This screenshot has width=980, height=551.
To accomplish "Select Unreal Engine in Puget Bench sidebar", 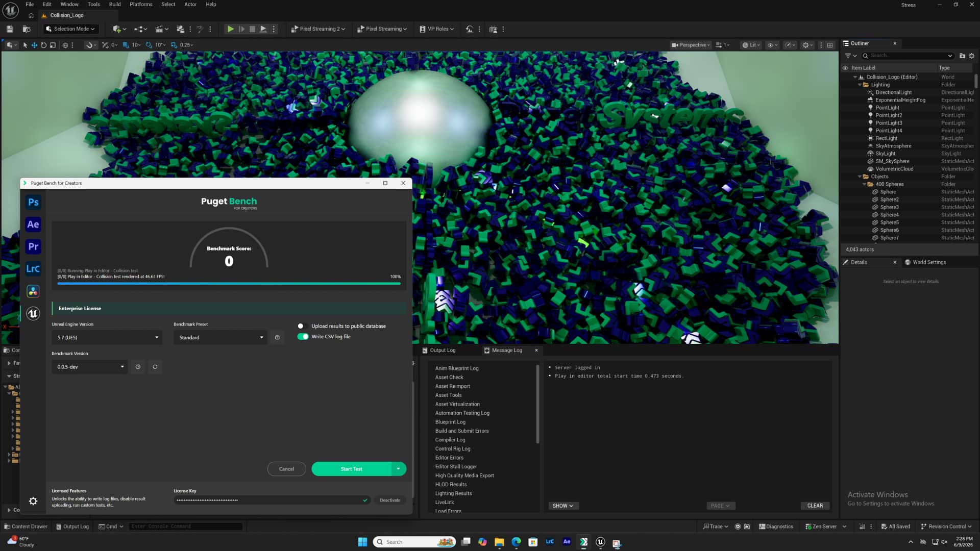I will (33, 313).
